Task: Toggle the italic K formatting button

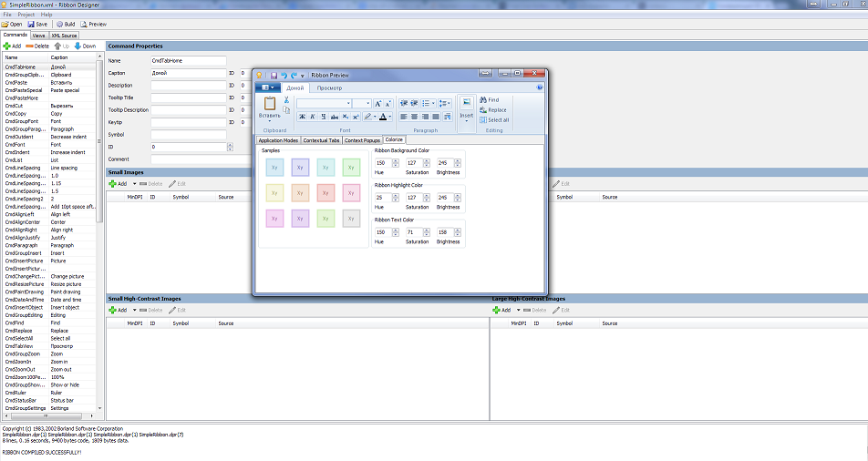Action: pos(312,117)
